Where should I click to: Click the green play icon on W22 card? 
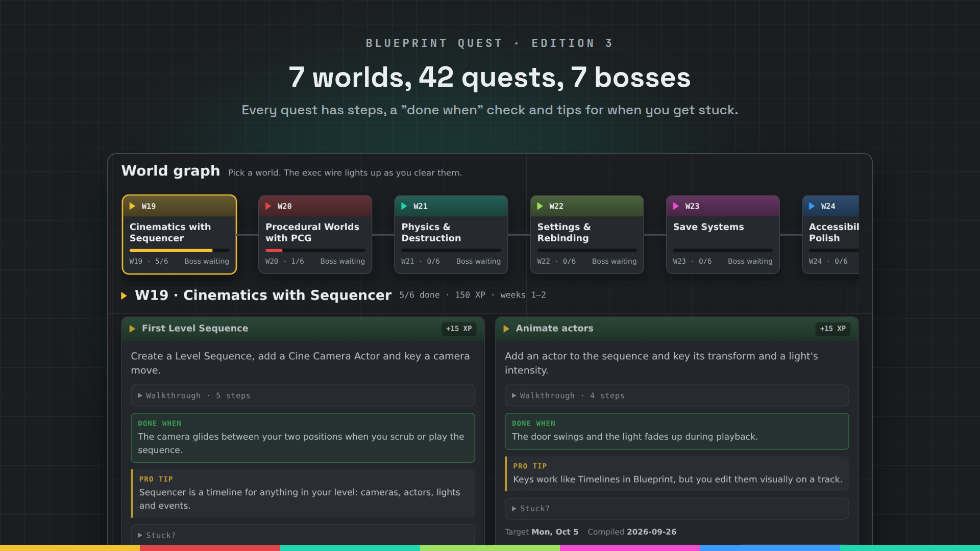tap(540, 206)
